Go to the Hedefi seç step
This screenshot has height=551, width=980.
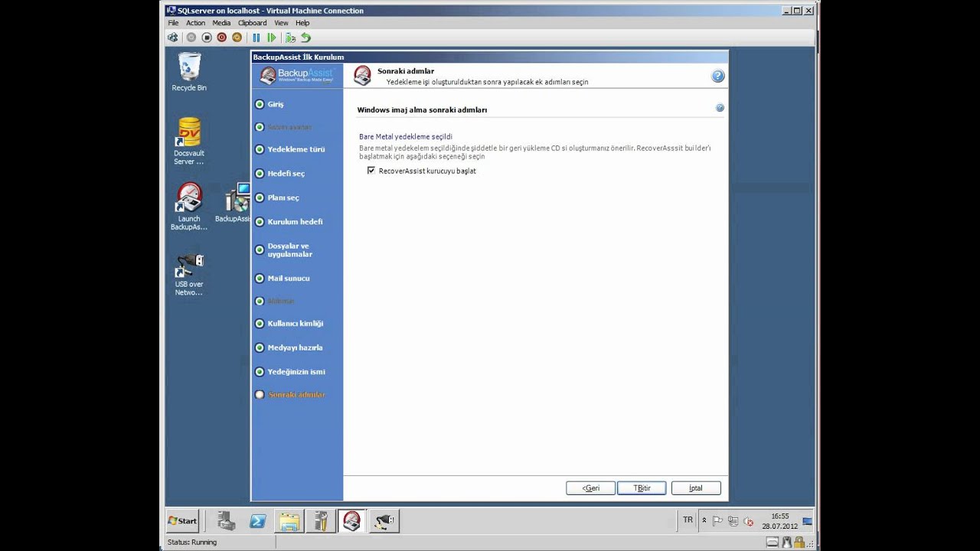click(286, 174)
